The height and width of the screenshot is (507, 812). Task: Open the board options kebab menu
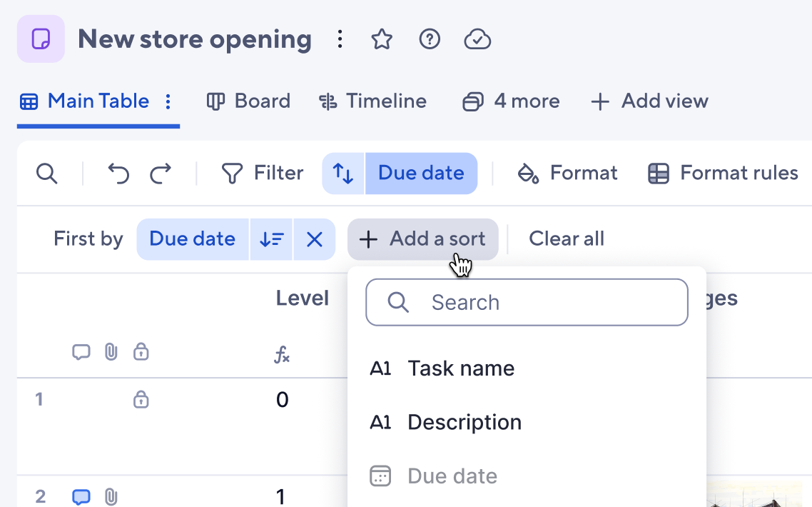tap(340, 39)
